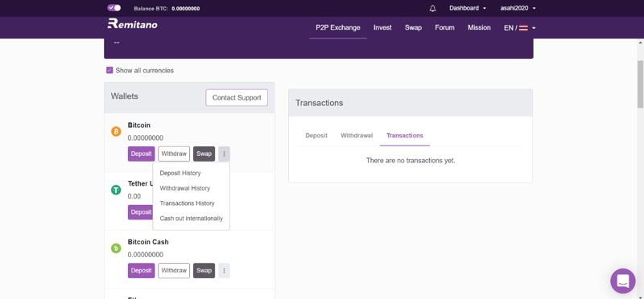
Task: Click the Balance BTC value 0.00000000
Action: point(186,8)
